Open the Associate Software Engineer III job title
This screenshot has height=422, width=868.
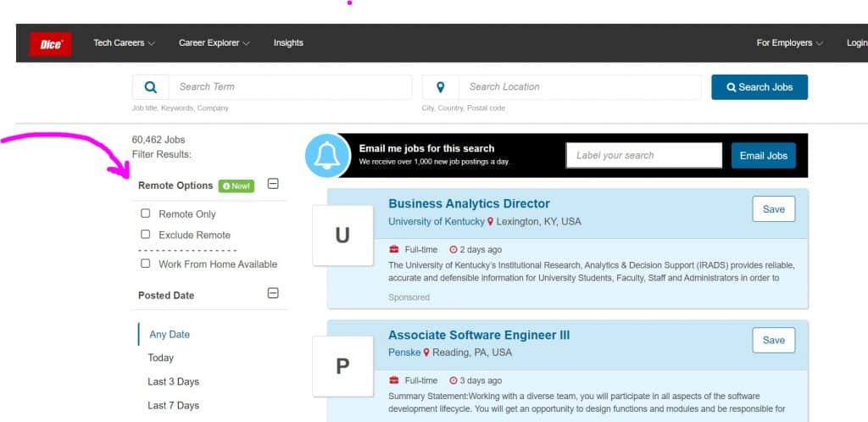pos(479,336)
